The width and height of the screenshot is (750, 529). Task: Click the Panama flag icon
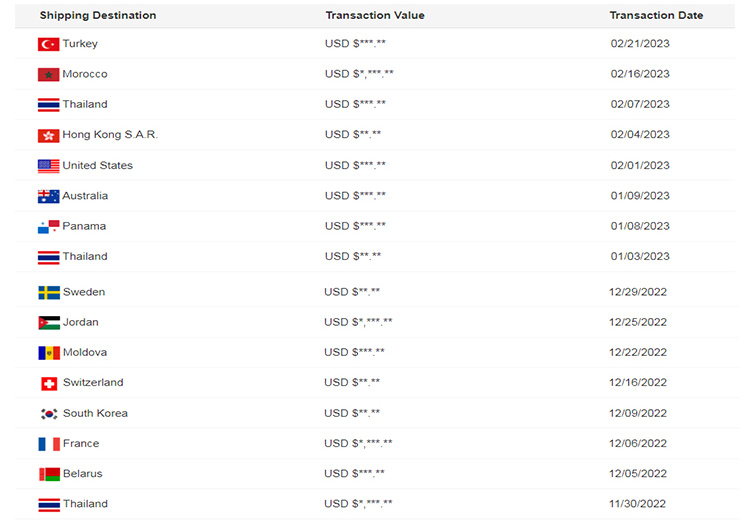point(48,227)
